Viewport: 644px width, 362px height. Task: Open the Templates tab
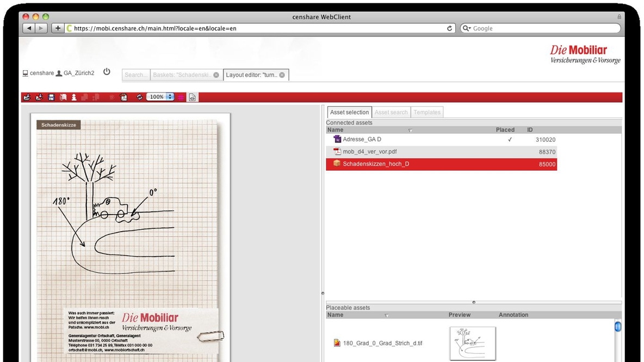[x=427, y=113]
